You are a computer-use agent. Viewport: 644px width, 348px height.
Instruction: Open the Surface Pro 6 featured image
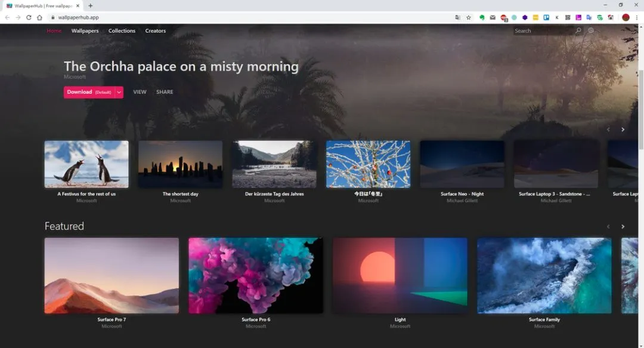pyautogui.click(x=256, y=276)
